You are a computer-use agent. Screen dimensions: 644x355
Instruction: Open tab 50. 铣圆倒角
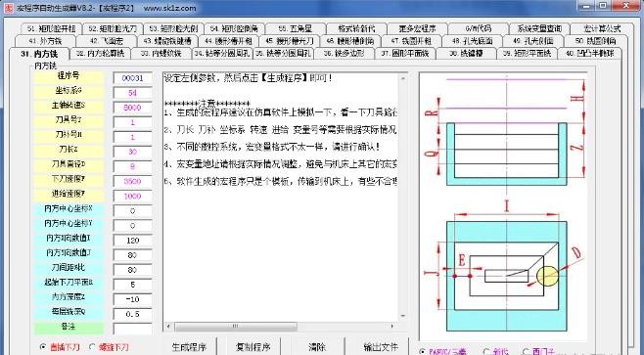click(595, 41)
